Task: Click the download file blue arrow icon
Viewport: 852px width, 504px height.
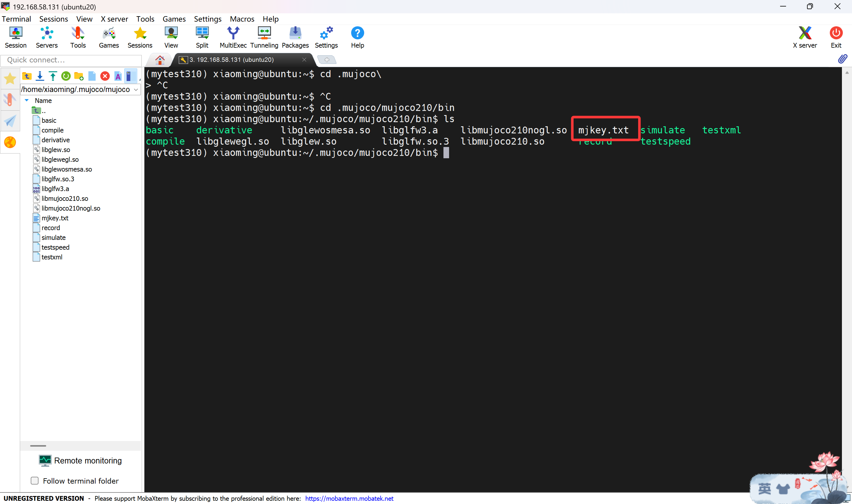Action: point(40,76)
